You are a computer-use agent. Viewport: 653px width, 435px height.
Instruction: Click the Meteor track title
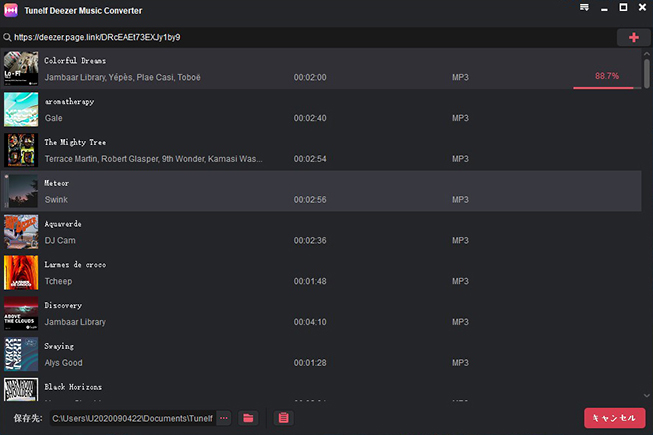(57, 183)
